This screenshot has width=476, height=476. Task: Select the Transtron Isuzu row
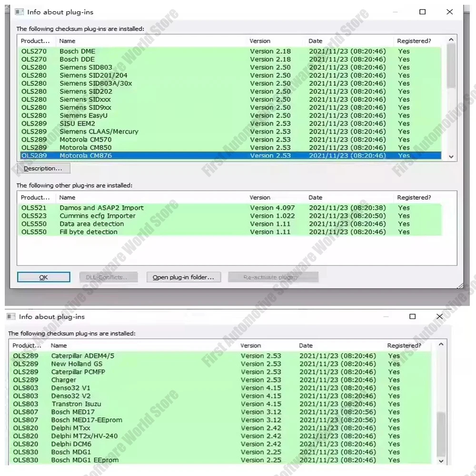221,404
